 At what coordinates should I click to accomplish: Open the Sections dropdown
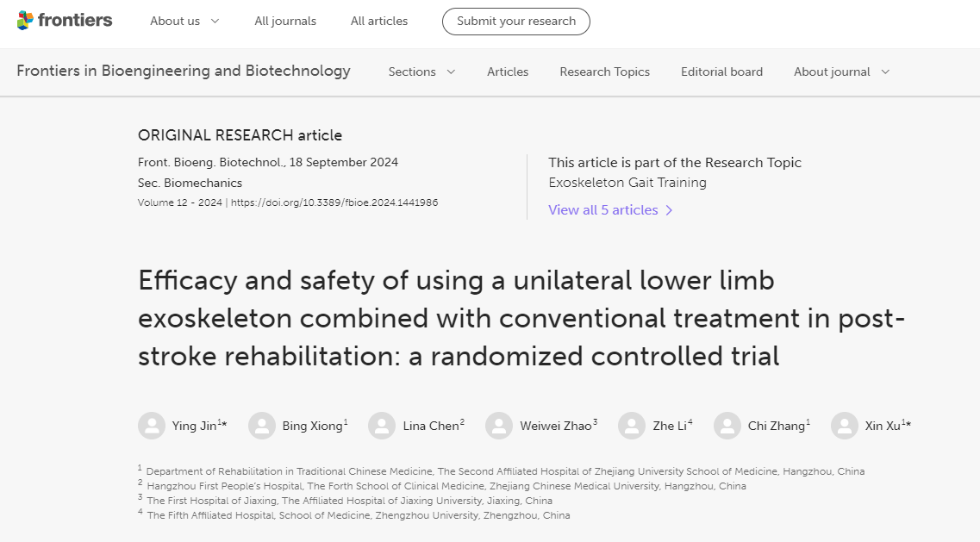click(421, 72)
